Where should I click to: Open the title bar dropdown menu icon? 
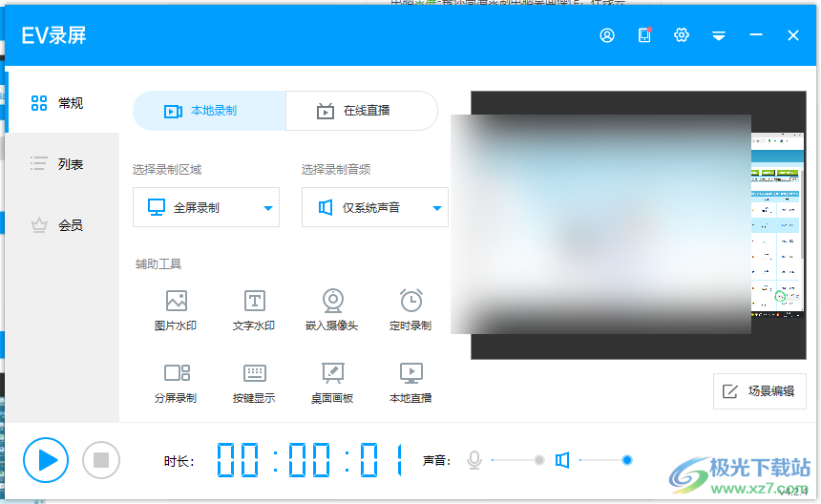point(718,35)
